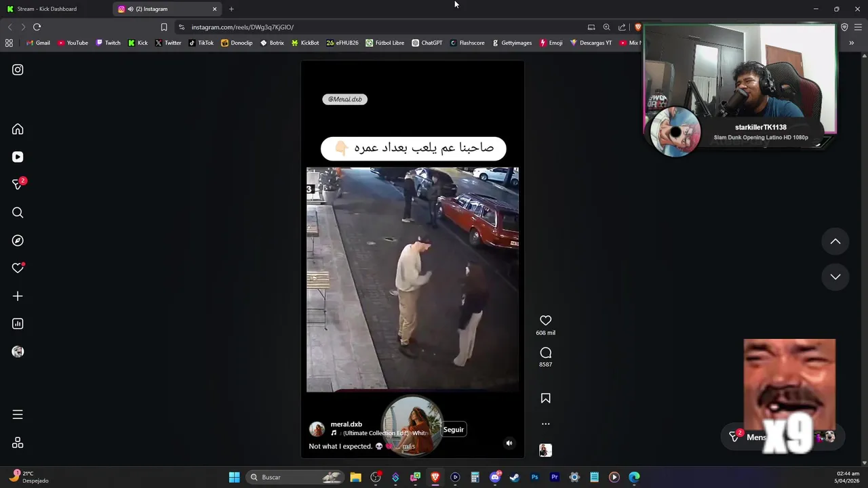Image resolution: width=868 pixels, height=488 pixels.
Task: Click the Seguir button
Action: [x=453, y=430]
